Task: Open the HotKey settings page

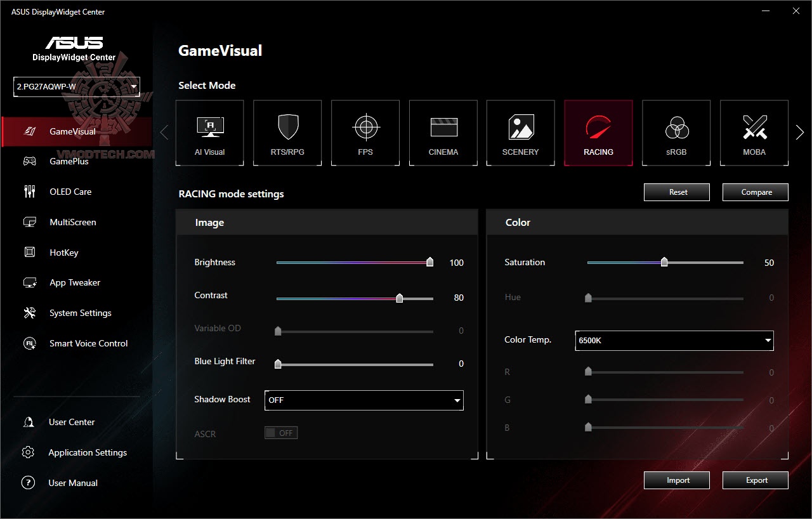Action: (x=64, y=253)
